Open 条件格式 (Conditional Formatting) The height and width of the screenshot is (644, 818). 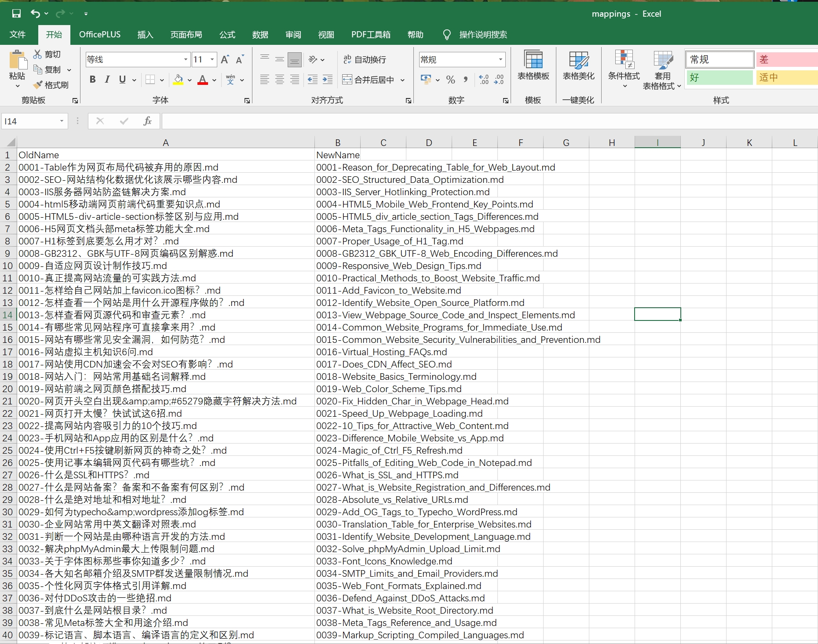pyautogui.click(x=624, y=68)
